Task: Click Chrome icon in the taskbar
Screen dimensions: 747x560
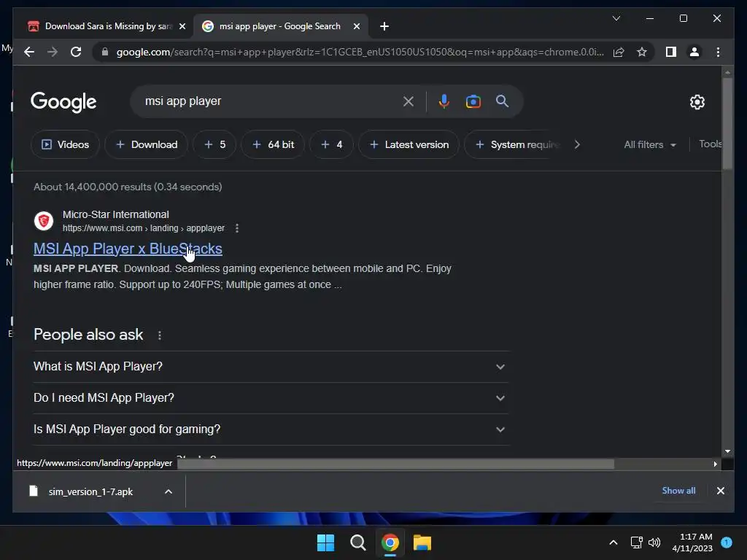Action: point(390,542)
